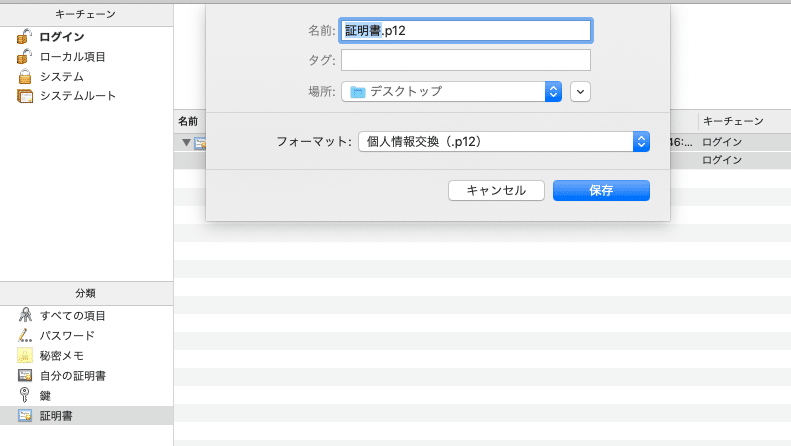Click the キャンセル button
791x446 pixels.
pos(496,191)
